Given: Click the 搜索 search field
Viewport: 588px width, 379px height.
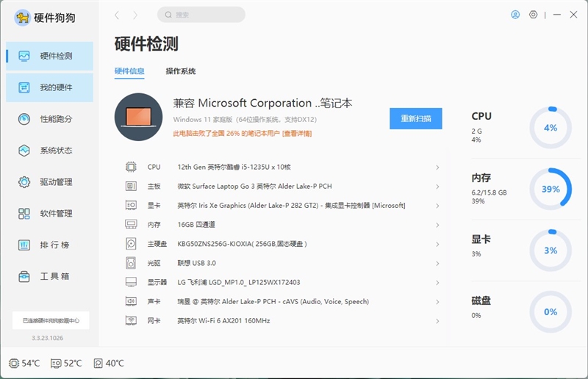Looking at the screenshot, I should (201, 15).
